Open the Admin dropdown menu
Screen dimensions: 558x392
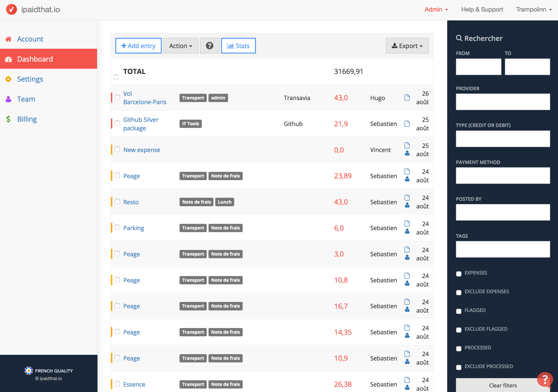click(436, 10)
